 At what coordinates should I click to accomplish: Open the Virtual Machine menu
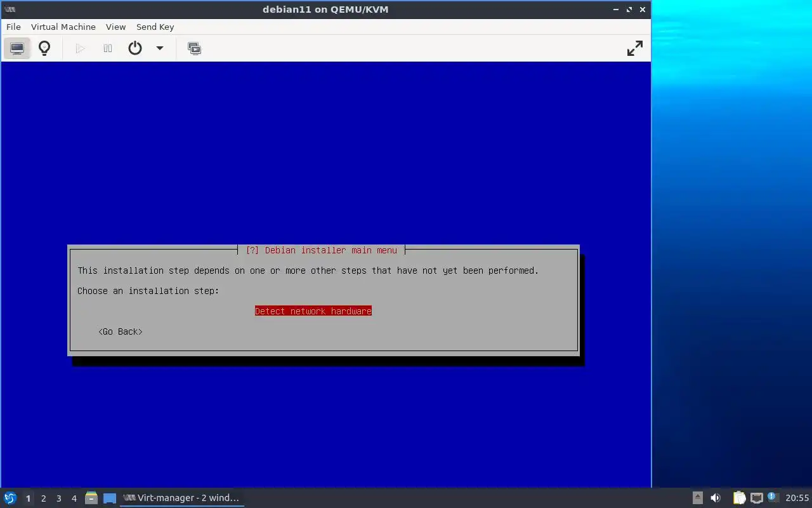pos(63,27)
